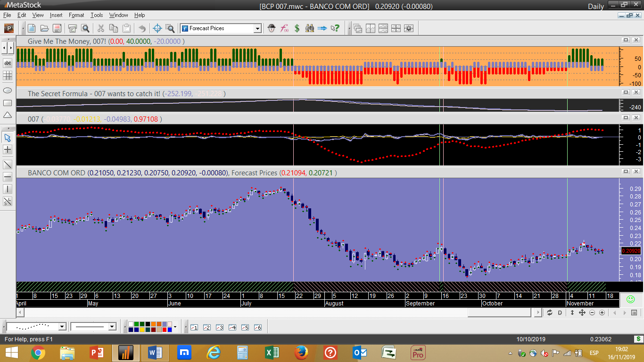Open the Tools menu

97,15
